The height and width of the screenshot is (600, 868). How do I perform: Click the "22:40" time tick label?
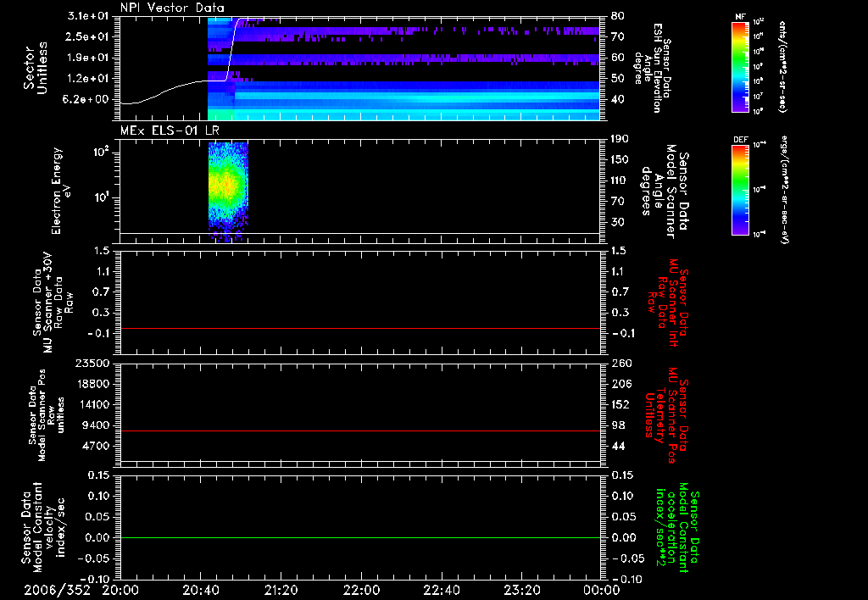pos(441,590)
